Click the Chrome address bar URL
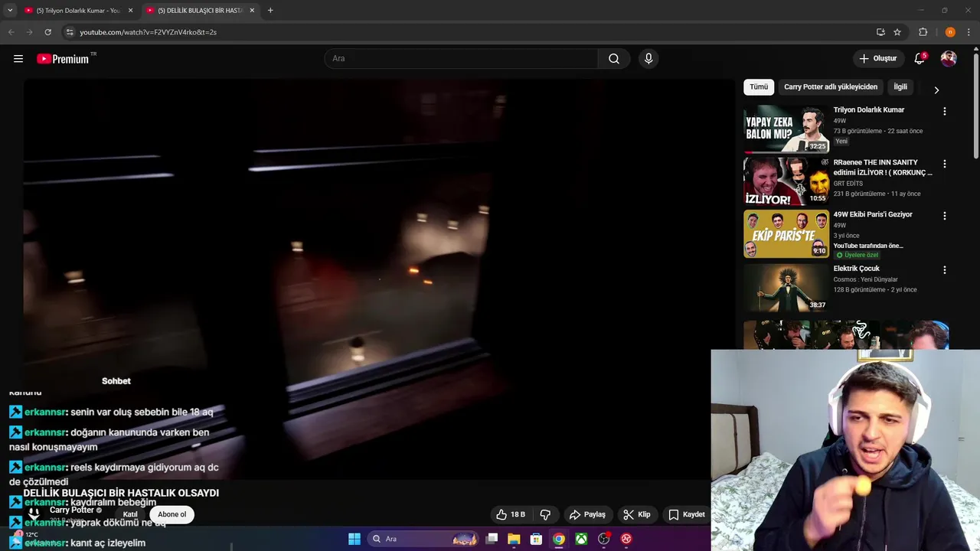 tap(148, 32)
